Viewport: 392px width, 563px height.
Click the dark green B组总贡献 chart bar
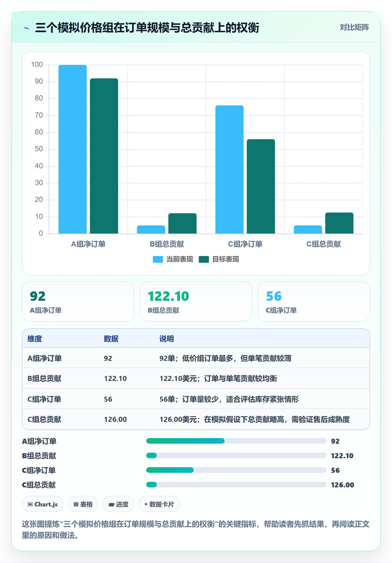182,224
